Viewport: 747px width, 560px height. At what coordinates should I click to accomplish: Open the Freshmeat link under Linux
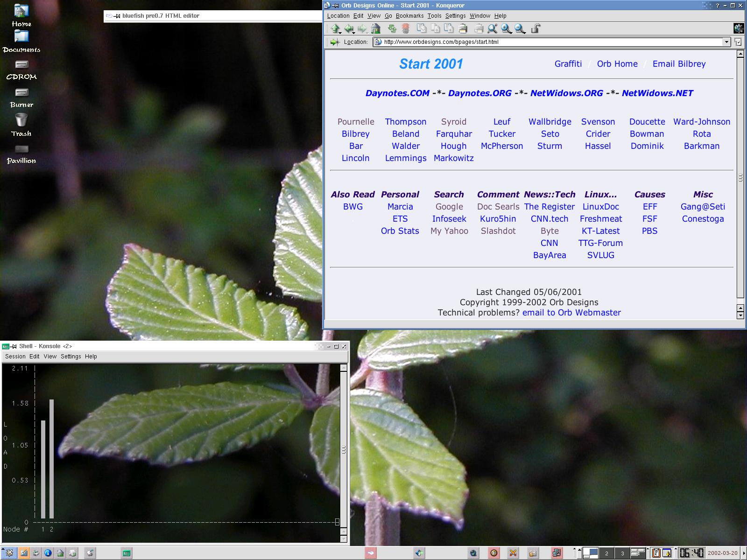coord(600,219)
